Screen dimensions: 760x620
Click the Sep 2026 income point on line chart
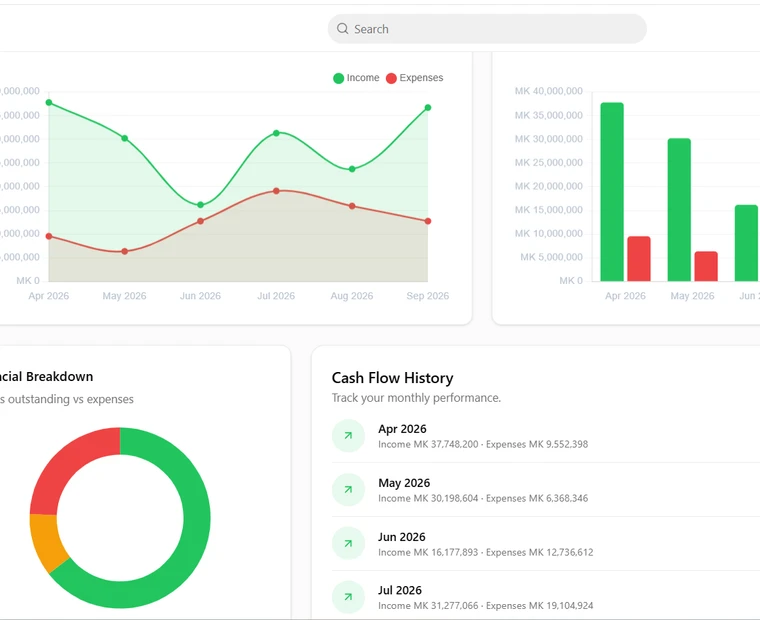[x=428, y=108]
